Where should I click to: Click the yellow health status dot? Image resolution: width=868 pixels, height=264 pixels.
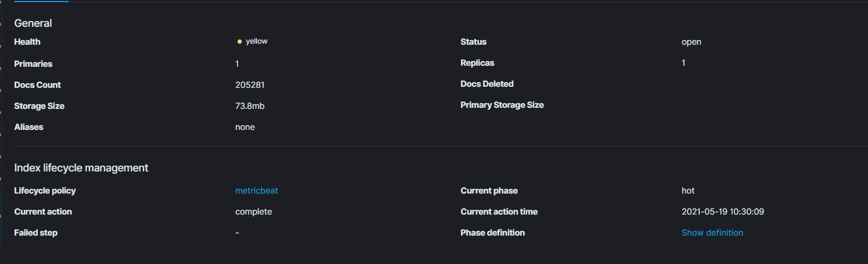tap(240, 42)
